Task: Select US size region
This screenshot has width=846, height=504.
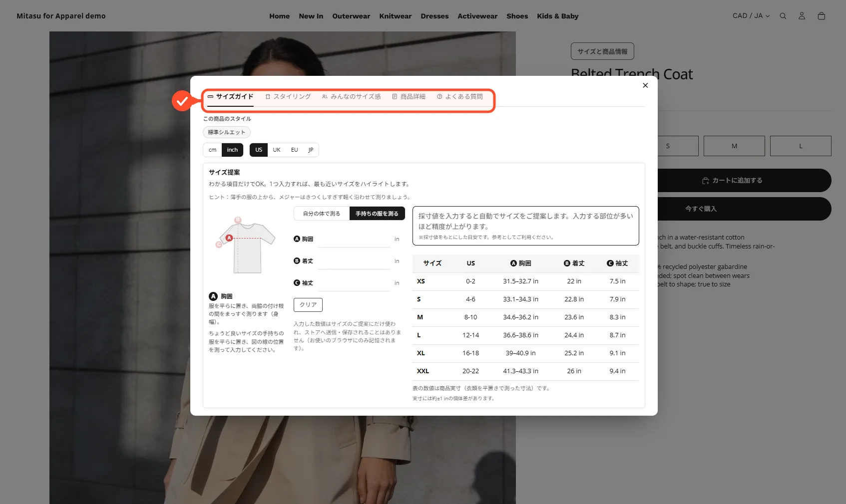Action: click(259, 150)
